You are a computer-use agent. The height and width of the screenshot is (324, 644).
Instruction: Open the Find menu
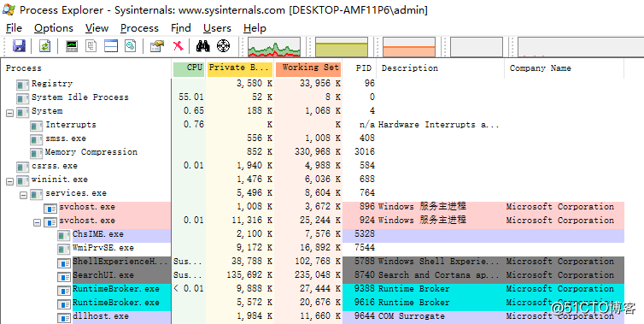(x=181, y=28)
